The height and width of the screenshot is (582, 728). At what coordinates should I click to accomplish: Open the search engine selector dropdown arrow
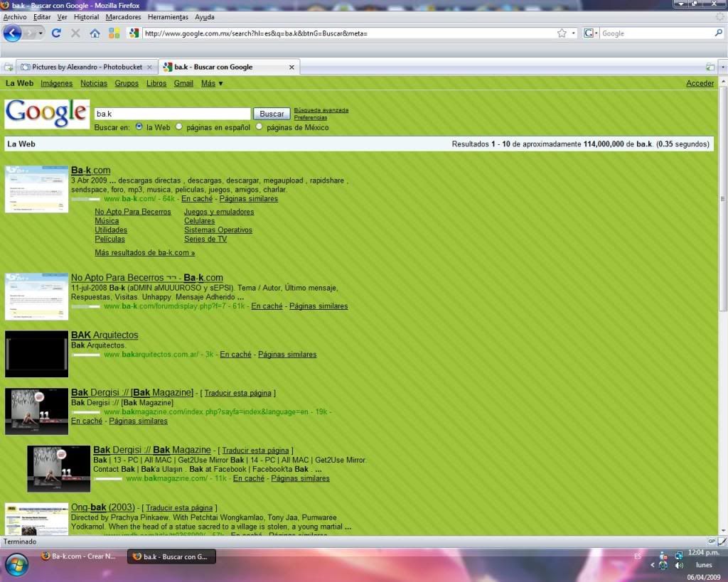pos(596,33)
